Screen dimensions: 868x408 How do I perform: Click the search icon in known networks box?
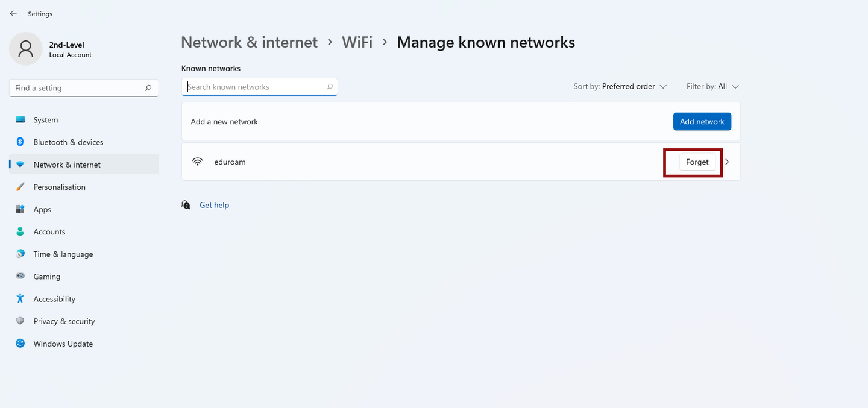[330, 87]
